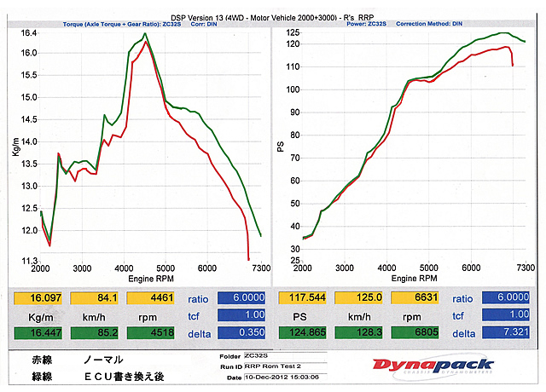Click the Kg/m axis label on torque chart

click(x=15, y=147)
